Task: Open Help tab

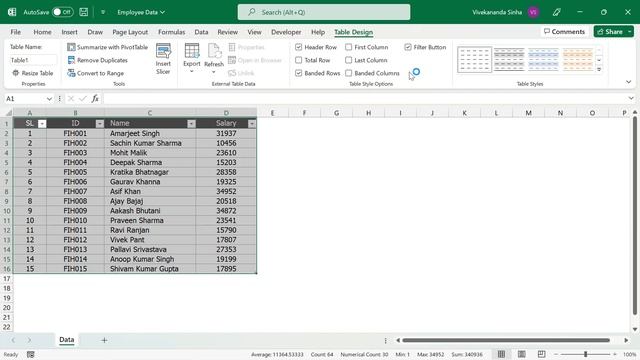Action: coord(318,32)
